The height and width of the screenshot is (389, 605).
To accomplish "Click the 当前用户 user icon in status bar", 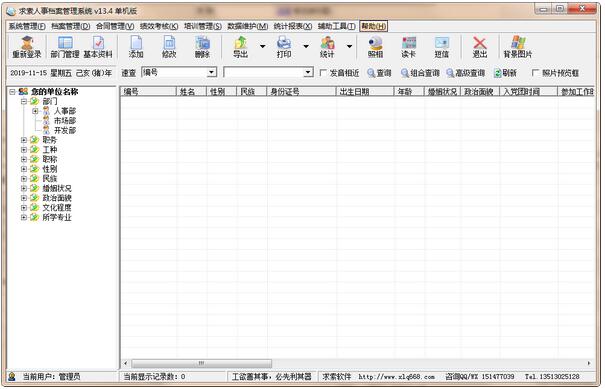I will [12, 377].
